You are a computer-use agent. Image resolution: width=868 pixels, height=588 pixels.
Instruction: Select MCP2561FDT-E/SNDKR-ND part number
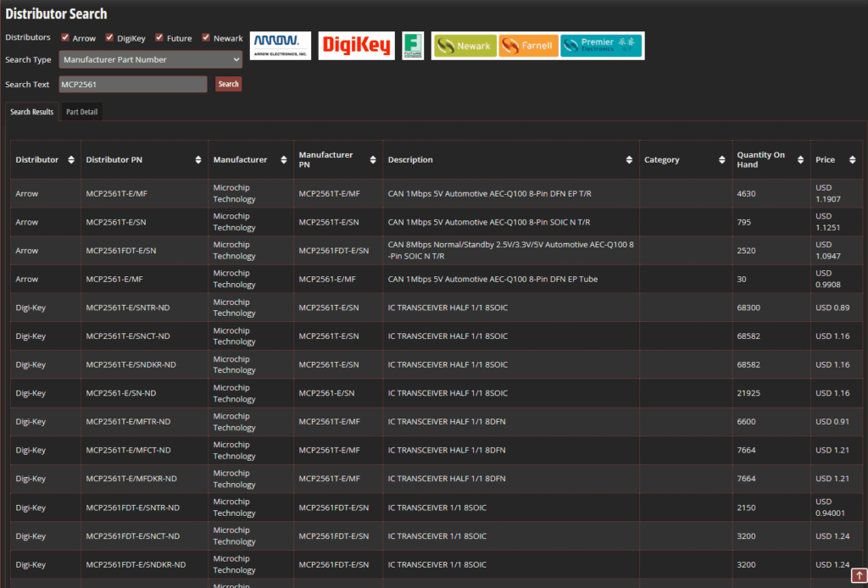click(x=136, y=565)
